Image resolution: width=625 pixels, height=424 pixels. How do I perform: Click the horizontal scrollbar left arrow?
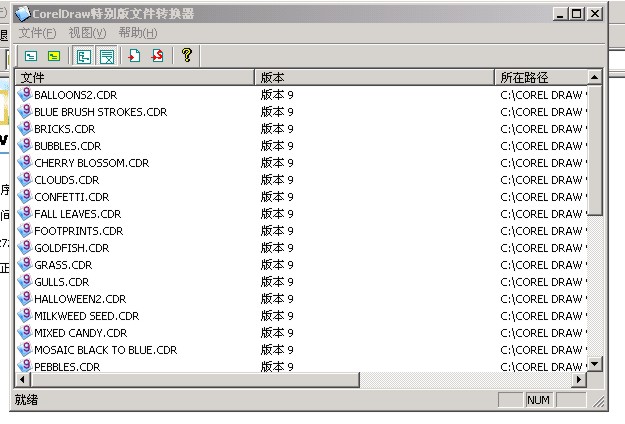(x=22, y=380)
